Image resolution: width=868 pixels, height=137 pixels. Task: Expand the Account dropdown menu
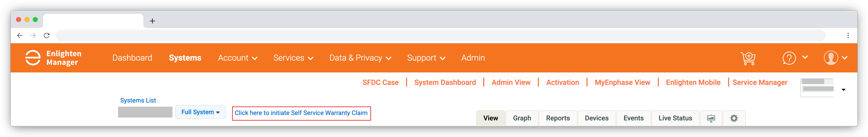point(238,58)
